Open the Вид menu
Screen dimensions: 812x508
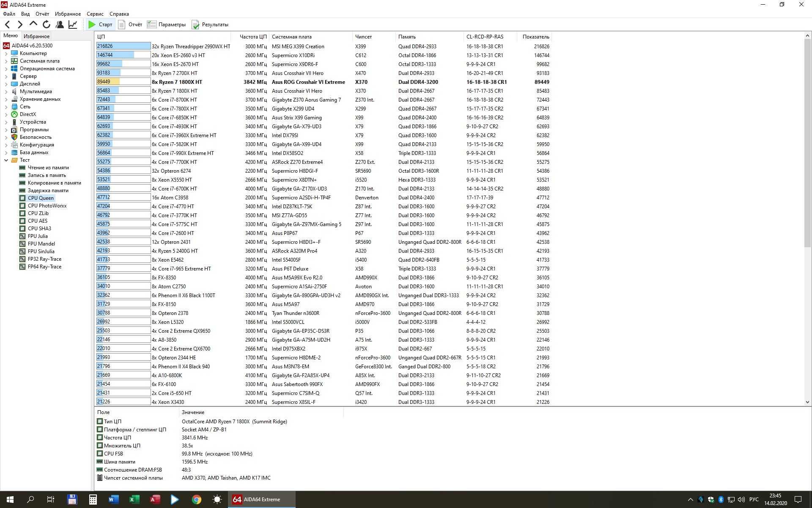(x=25, y=14)
